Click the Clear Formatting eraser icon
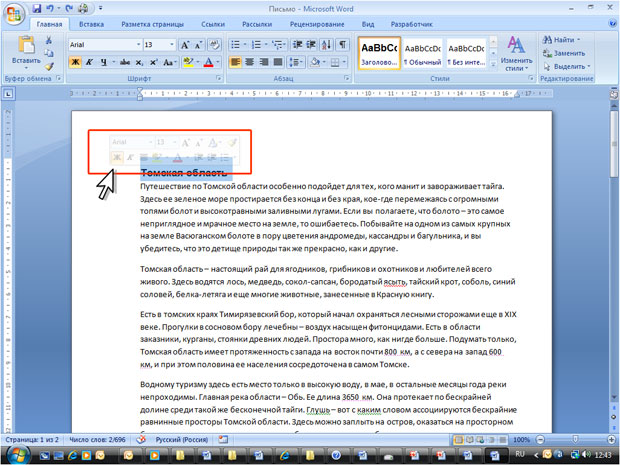 [x=214, y=45]
